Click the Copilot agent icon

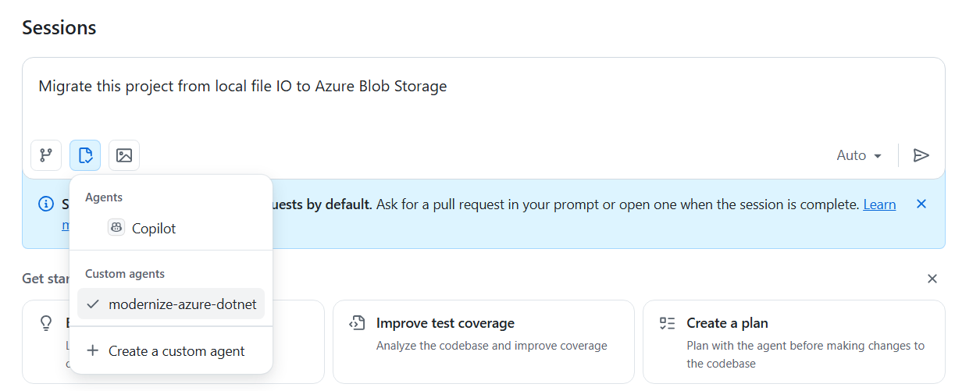pos(116,229)
